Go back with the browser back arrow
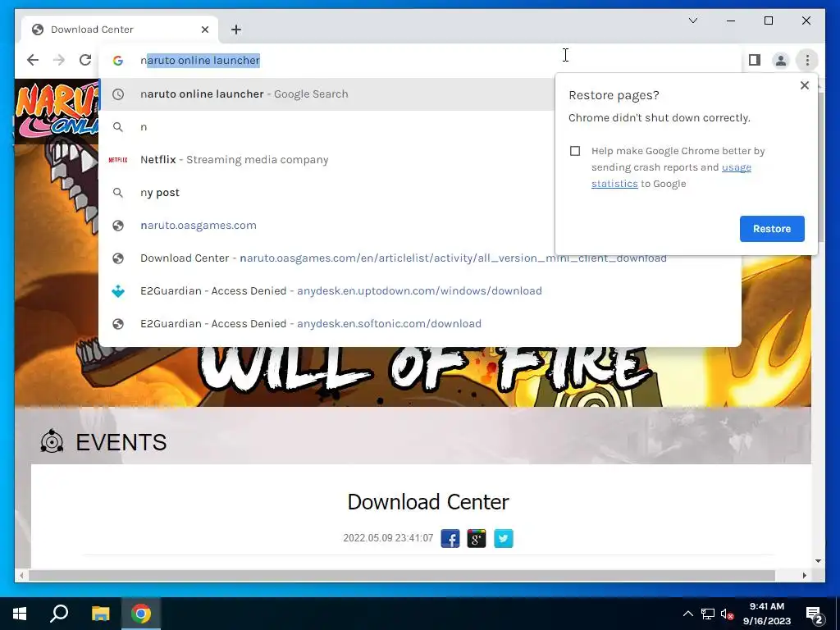This screenshot has height=630, width=840. [x=33, y=60]
